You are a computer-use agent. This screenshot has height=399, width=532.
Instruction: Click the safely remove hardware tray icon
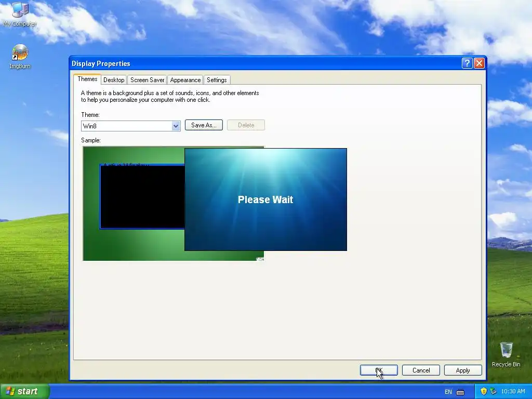tap(494, 391)
